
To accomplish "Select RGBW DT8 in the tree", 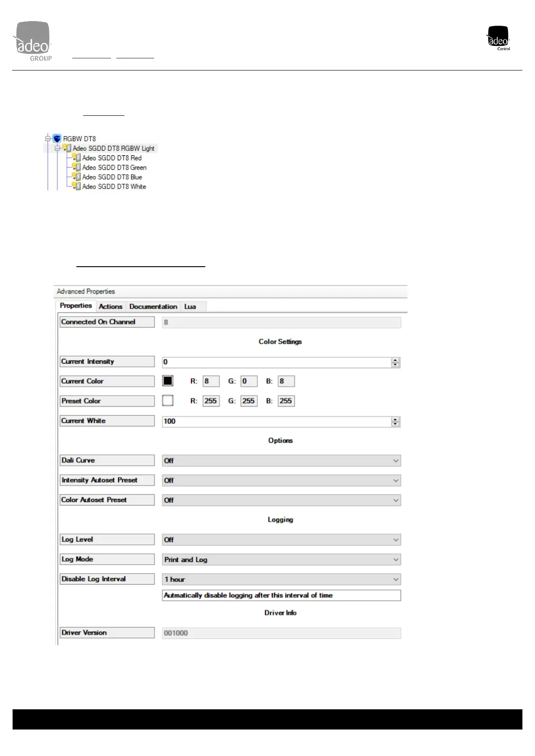I will tap(80, 139).
